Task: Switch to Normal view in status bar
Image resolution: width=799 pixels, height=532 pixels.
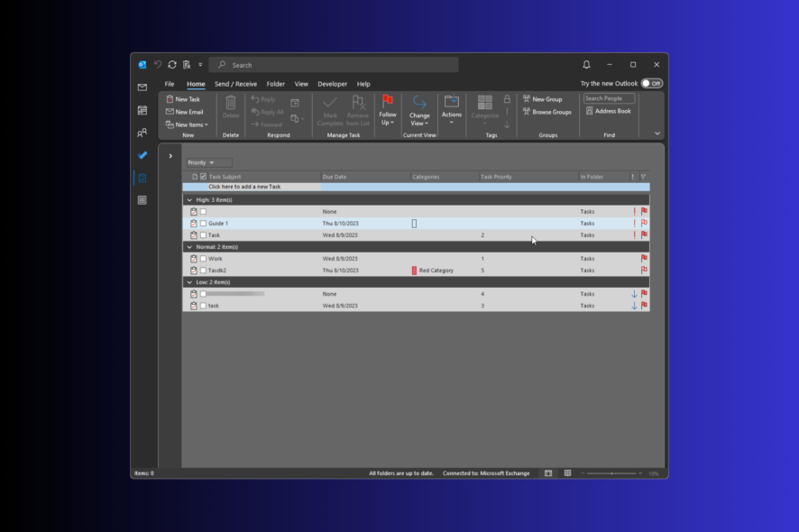Action: (548, 473)
